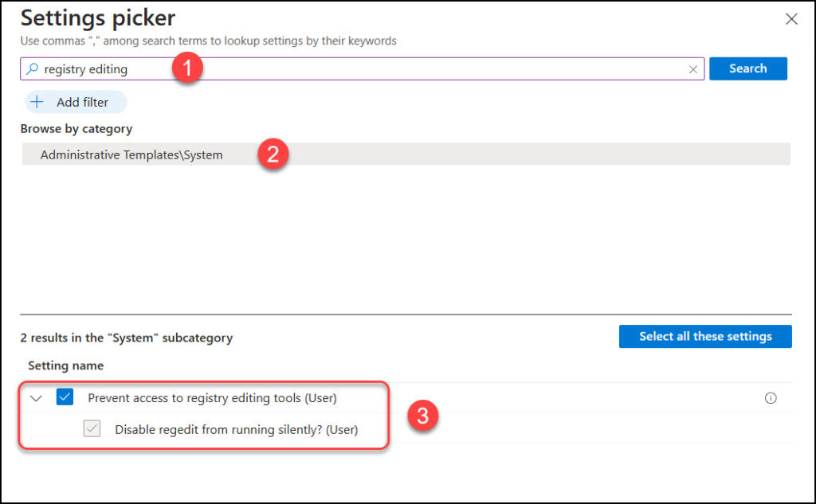The image size is (816, 504).
Task: Click Disable regedit from running silently text
Action: point(236,430)
